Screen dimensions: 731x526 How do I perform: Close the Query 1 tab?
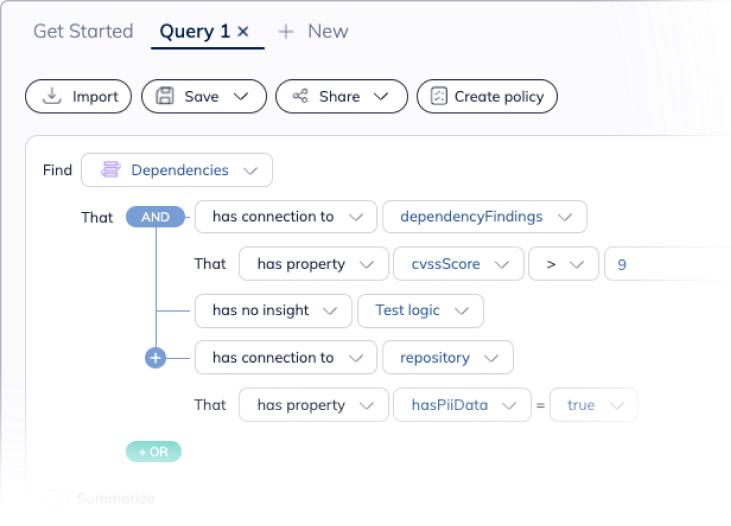[x=243, y=32]
